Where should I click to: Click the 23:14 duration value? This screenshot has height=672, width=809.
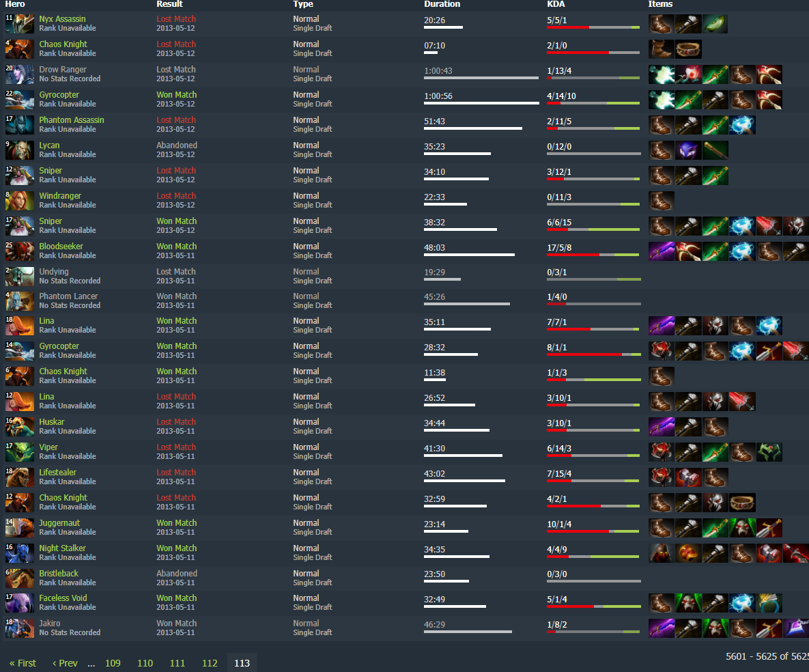tap(434, 524)
